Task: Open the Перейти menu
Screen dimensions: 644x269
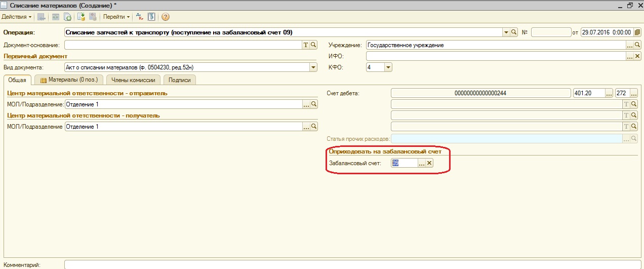Action: coord(116,17)
